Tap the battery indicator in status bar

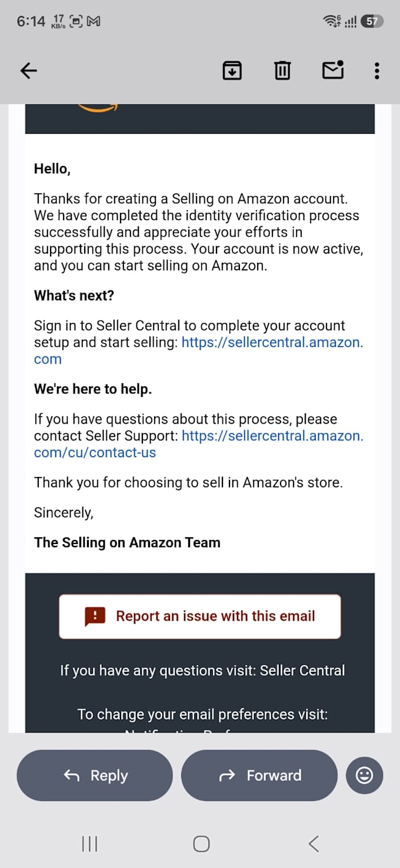[371, 22]
